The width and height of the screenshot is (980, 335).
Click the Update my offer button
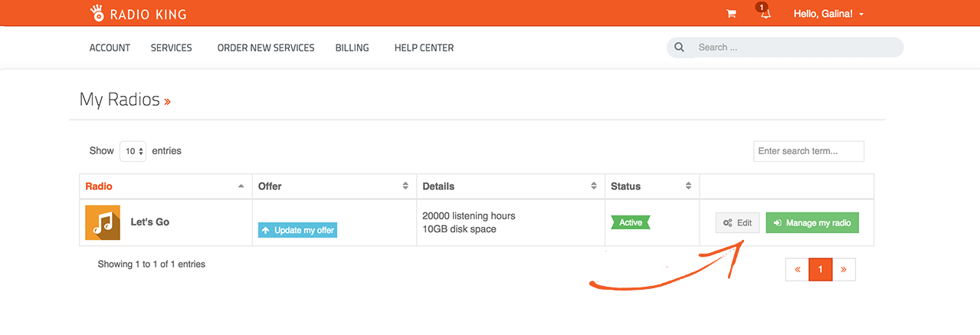coord(297,230)
